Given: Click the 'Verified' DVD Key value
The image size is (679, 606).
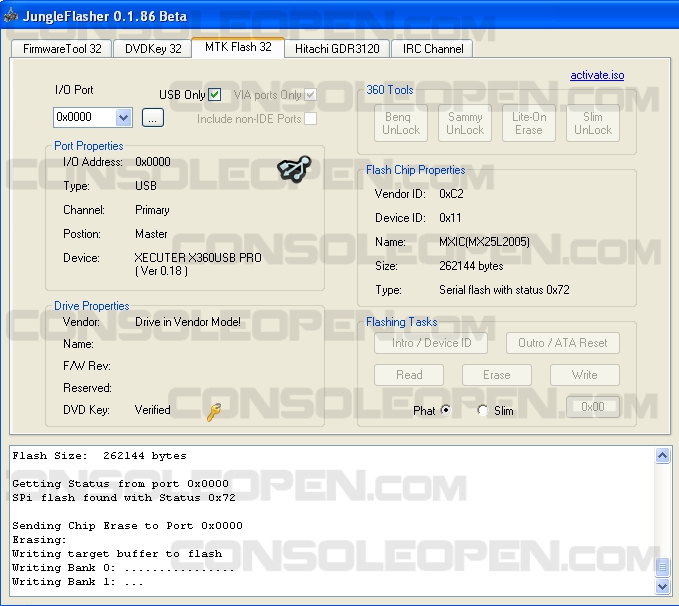Looking at the screenshot, I should pyautogui.click(x=152, y=410).
